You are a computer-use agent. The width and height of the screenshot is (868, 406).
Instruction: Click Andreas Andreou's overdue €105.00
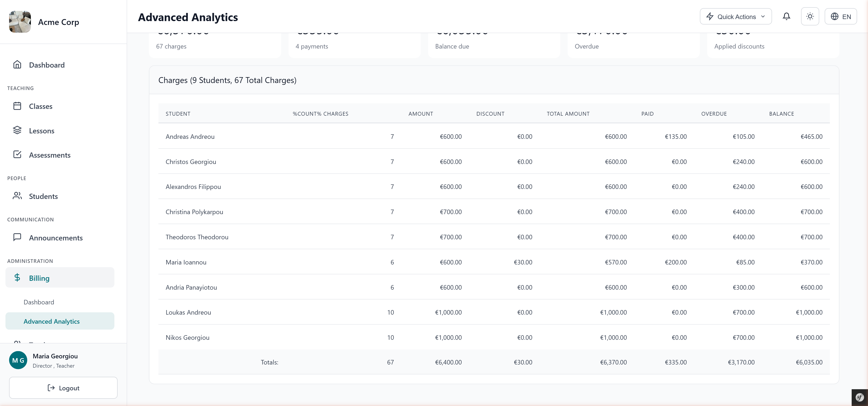point(744,136)
